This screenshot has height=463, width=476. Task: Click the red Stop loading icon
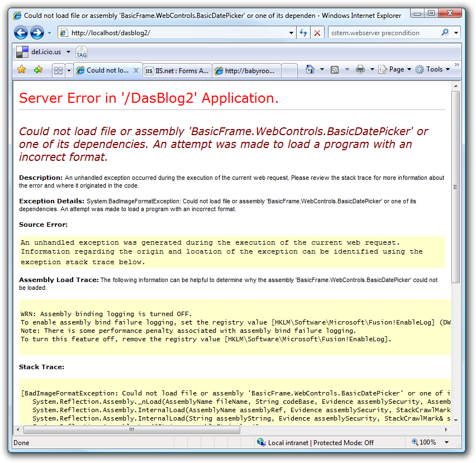point(317,33)
